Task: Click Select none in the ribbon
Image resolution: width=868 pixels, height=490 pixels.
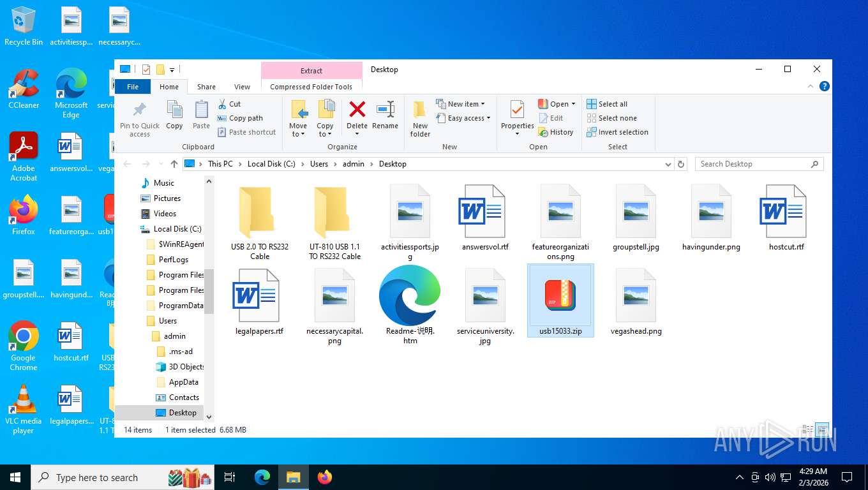Action: [611, 118]
